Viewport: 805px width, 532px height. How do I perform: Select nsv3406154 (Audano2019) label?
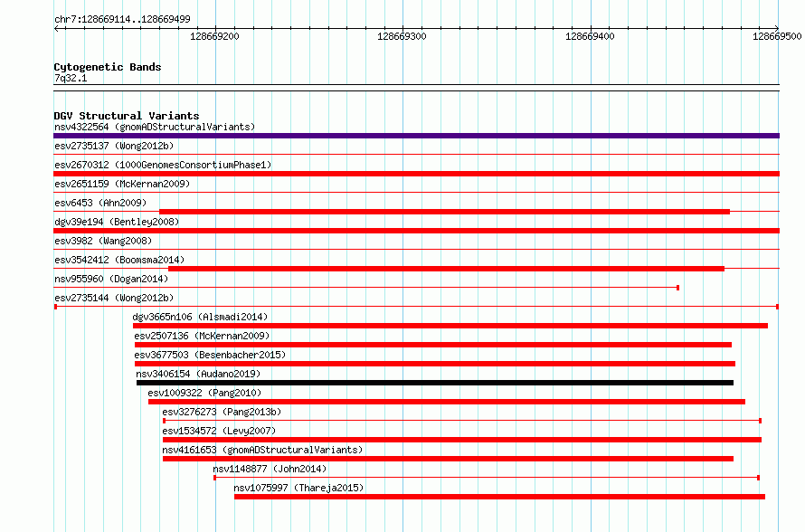click(x=198, y=374)
